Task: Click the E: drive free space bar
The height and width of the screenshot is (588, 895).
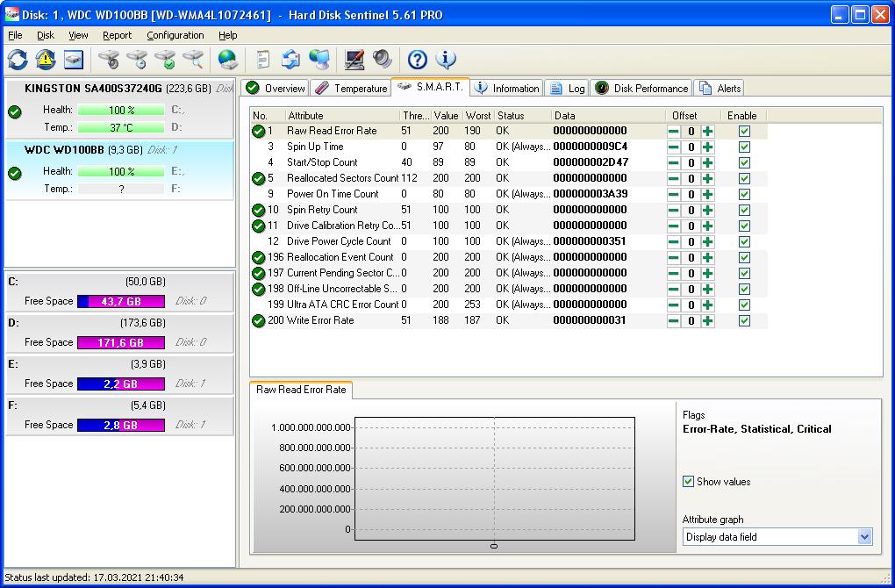Action: (121, 384)
